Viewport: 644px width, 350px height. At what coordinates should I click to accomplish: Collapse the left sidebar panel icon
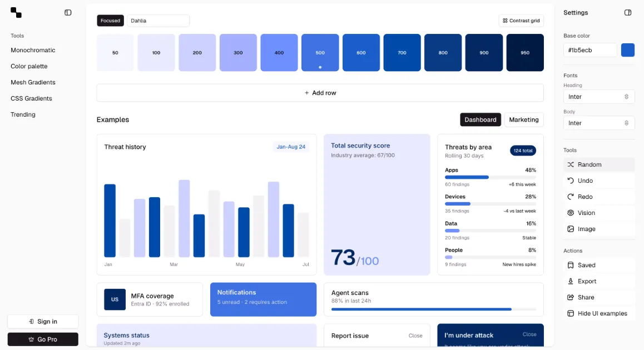[x=68, y=13]
